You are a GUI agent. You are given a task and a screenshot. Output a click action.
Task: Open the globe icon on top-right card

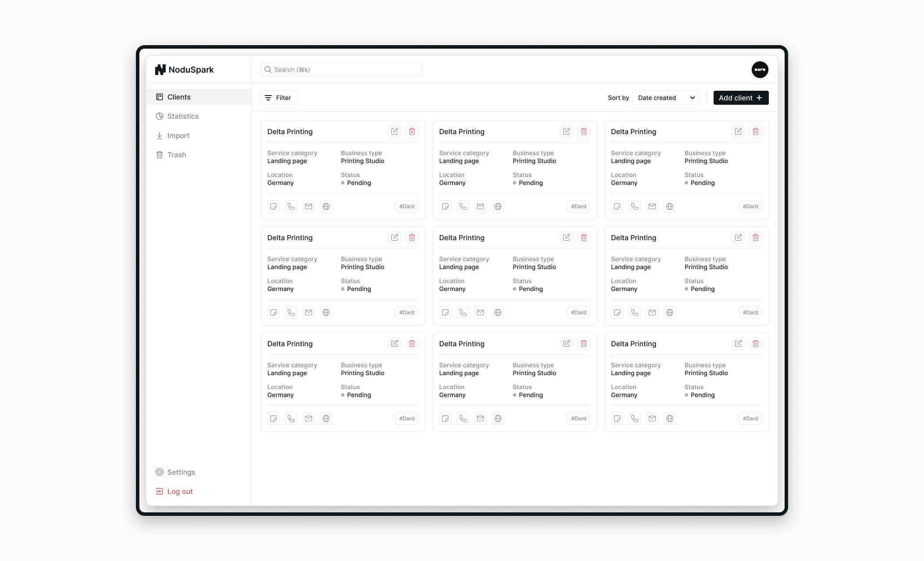tap(670, 206)
